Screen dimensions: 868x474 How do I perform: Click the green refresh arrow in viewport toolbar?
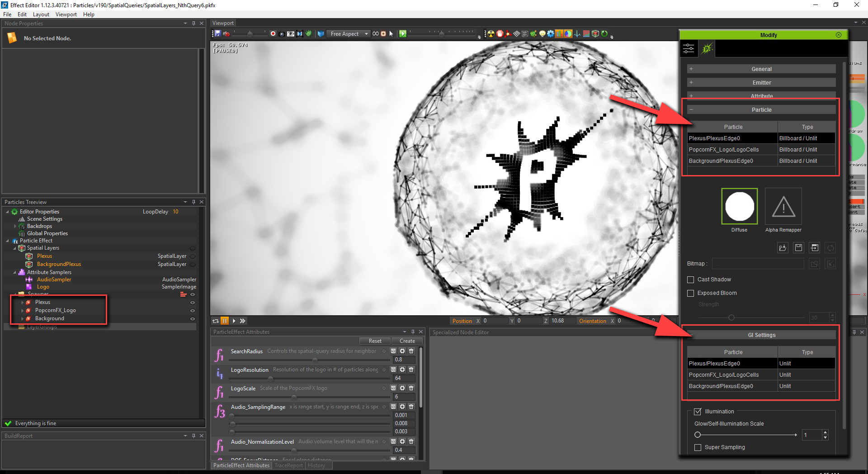604,33
